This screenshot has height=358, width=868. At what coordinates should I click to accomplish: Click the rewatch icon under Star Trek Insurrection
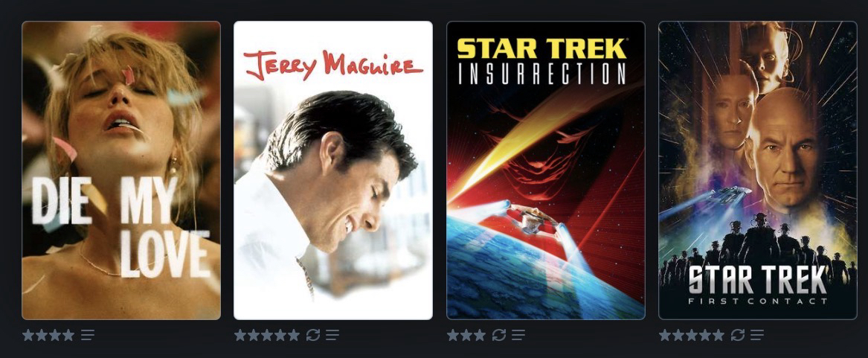[x=499, y=335]
